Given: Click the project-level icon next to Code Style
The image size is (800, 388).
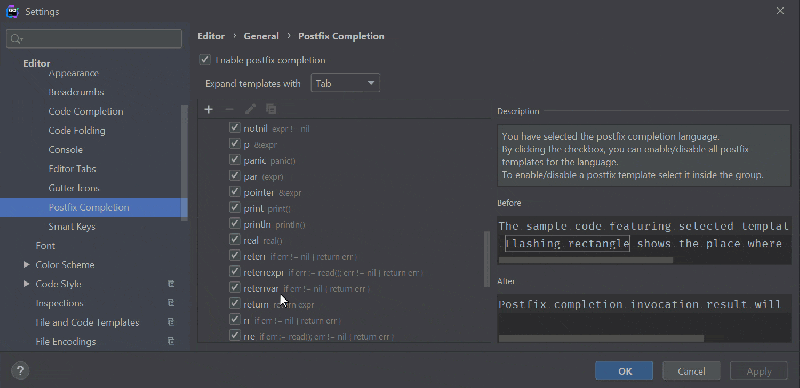Looking at the screenshot, I should (x=171, y=284).
